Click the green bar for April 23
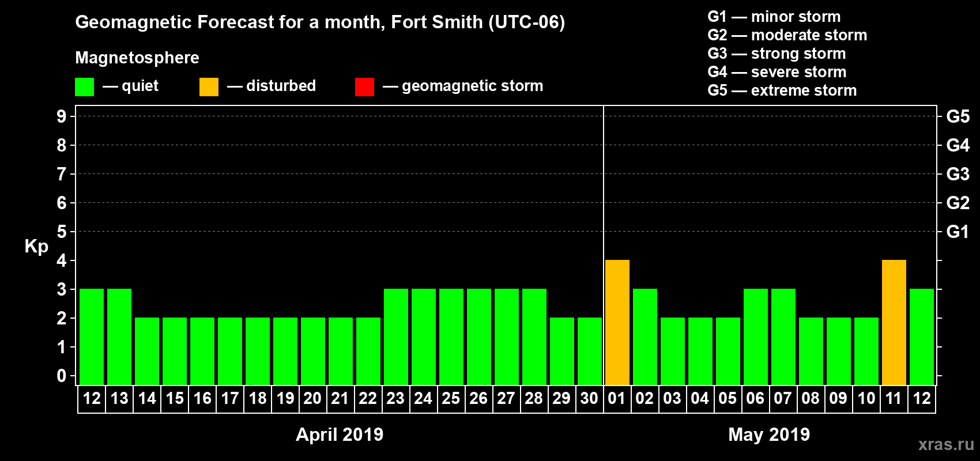This screenshot has width=980, height=461. click(396, 337)
